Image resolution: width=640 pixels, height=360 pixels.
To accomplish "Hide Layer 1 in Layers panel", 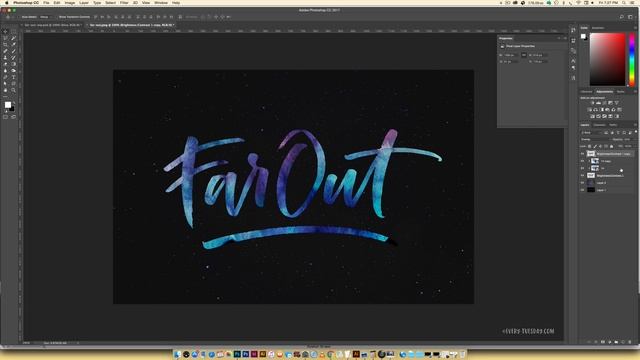I will [582, 190].
